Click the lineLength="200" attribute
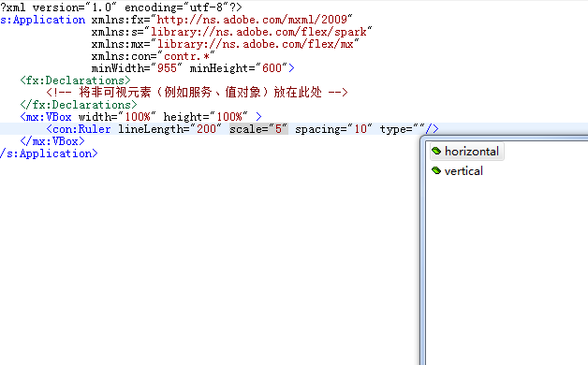This screenshot has height=365, width=588. pyautogui.click(x=169, y=129)
